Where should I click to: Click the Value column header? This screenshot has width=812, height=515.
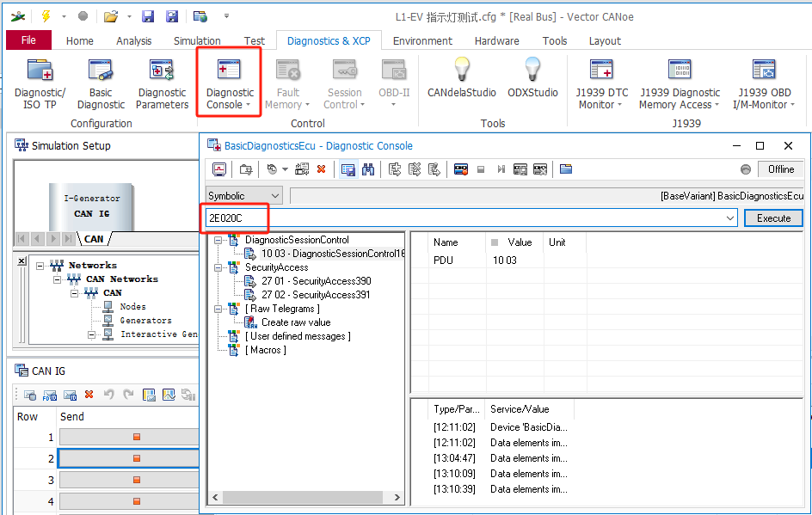520,242
